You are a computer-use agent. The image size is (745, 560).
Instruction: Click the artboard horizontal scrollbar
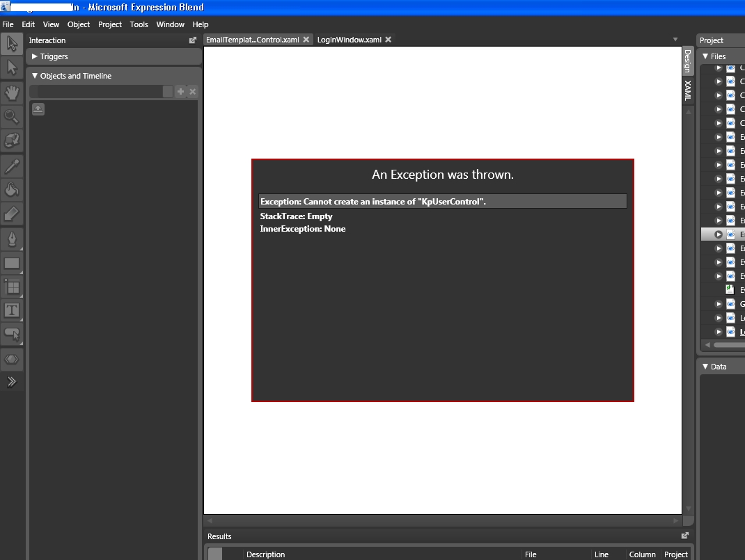pyautogui.click(x=443, y=520)
